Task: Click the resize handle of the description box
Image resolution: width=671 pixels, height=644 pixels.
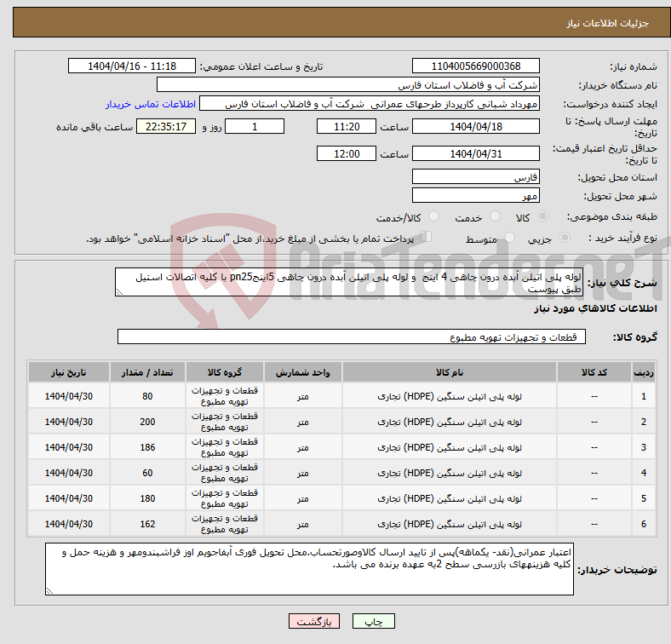Action: (x=119, y=292)
